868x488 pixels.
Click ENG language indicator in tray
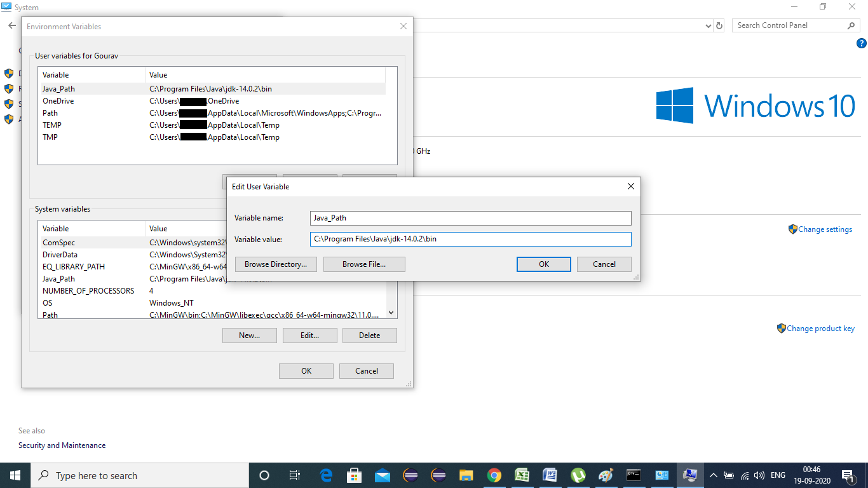point(778,475)
